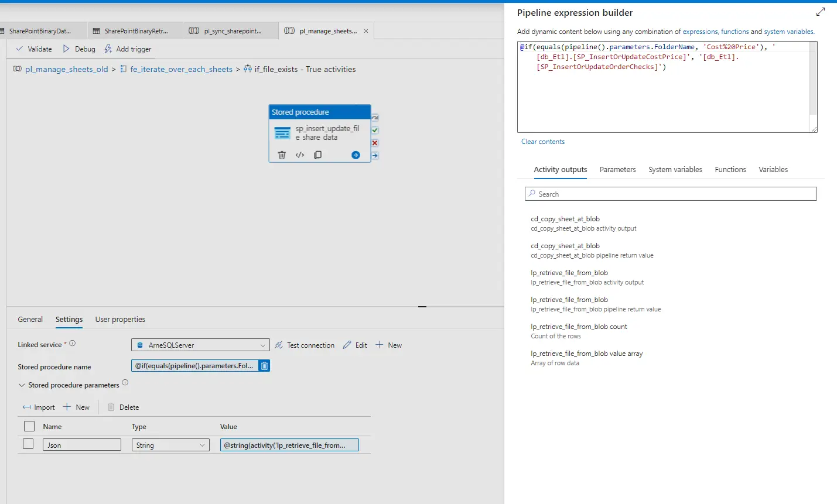Open the Type dropdown showing String

click(x=202, y=445)
